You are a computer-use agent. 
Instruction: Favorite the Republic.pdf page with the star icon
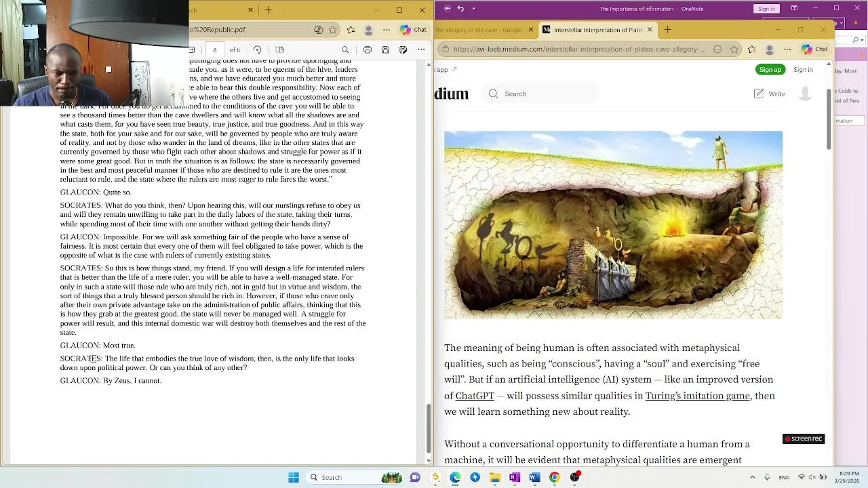pos(333,30)
